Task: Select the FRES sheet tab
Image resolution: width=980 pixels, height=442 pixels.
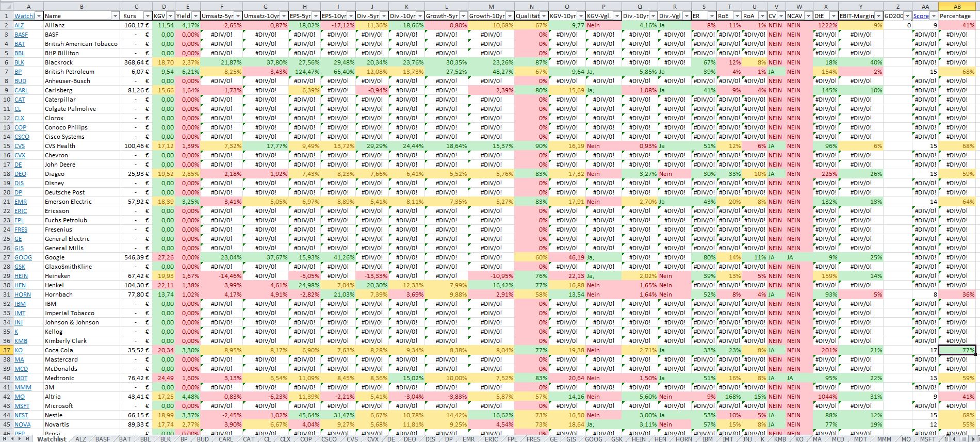Action: (533, 439)
